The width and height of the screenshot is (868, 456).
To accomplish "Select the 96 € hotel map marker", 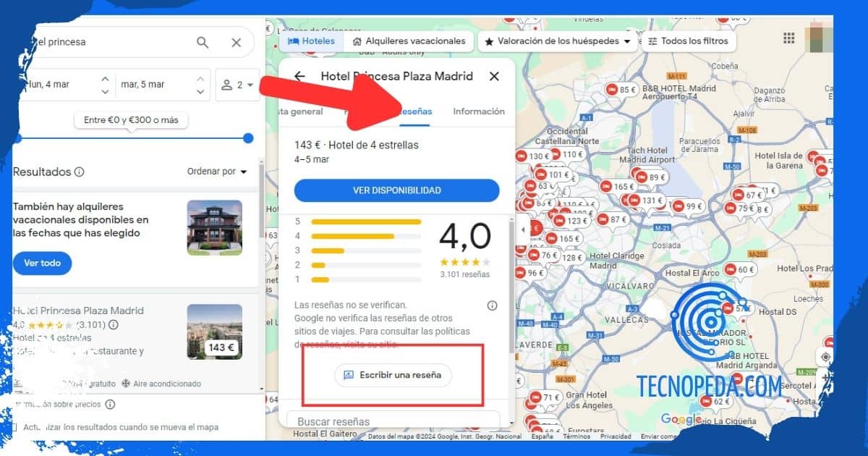I will pos(529,273).
